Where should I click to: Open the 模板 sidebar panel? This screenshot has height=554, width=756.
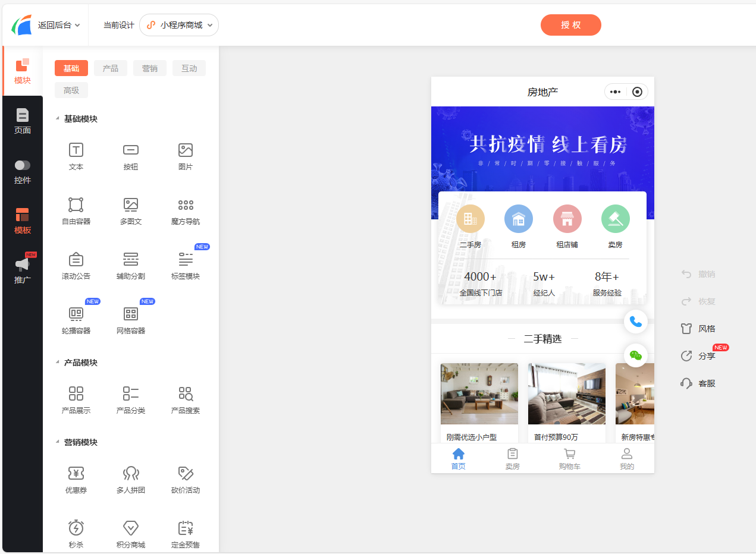tap(23, 221)
